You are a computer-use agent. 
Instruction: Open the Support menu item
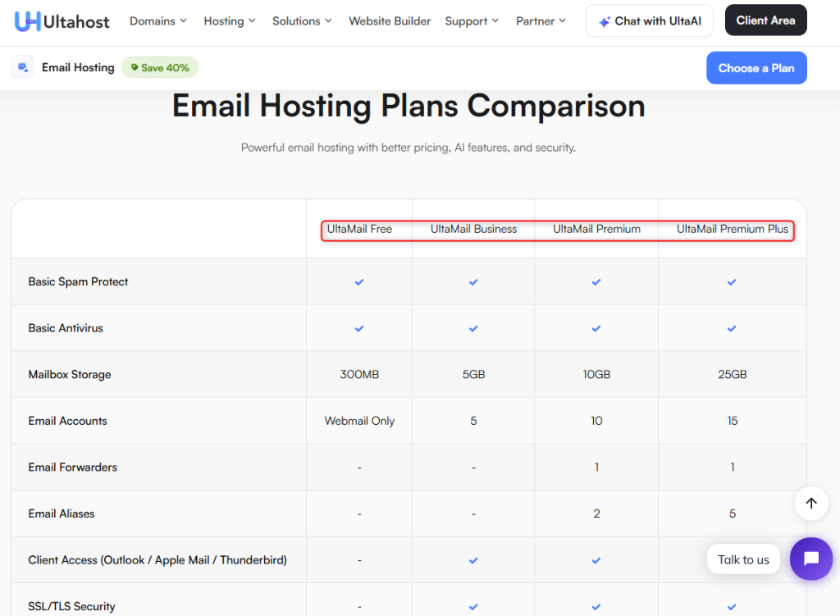click(472, 21)
